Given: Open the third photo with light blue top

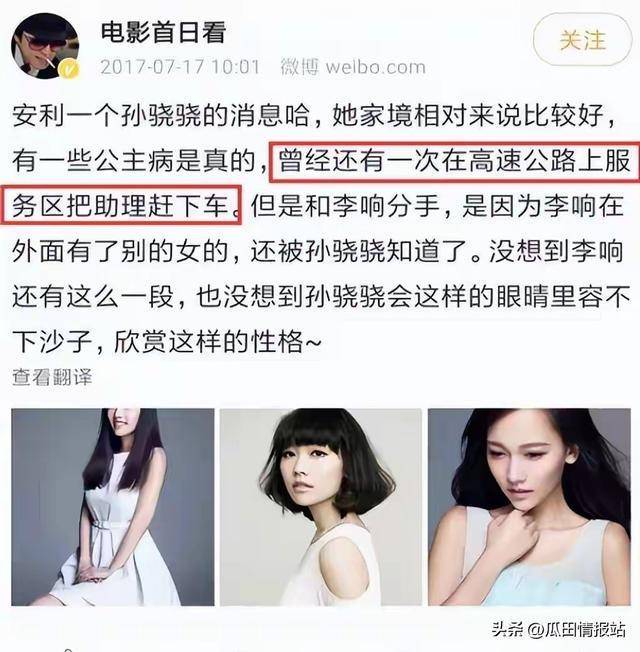Looking at the screenshot, I should 529,507.
